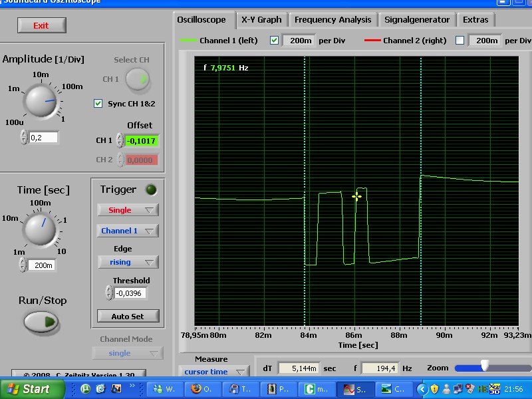The width and height of the screenshot is (532, 399).
Task: Click the Zoom slider handle
Action: click(x=485, y=366)
